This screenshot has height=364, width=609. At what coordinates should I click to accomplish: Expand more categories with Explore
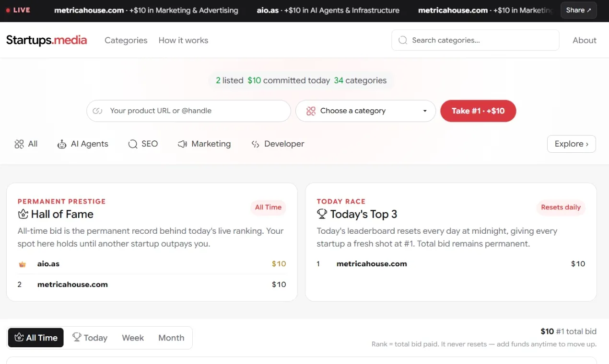[x=571, y=144]
